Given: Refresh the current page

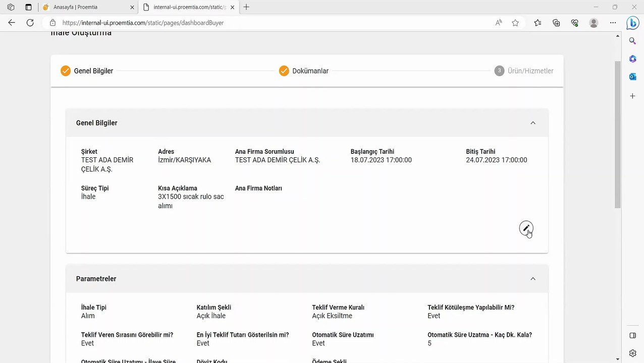Looking at the screenshot, I should pos(30,23).
